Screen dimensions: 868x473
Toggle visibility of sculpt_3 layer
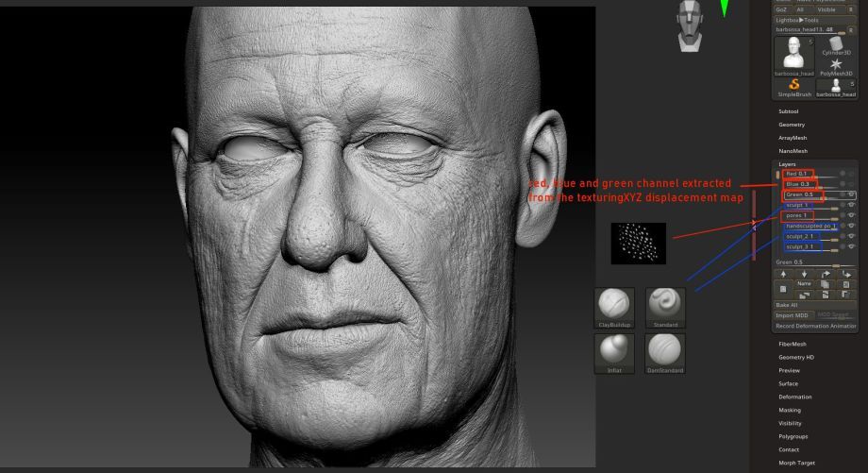852,247
